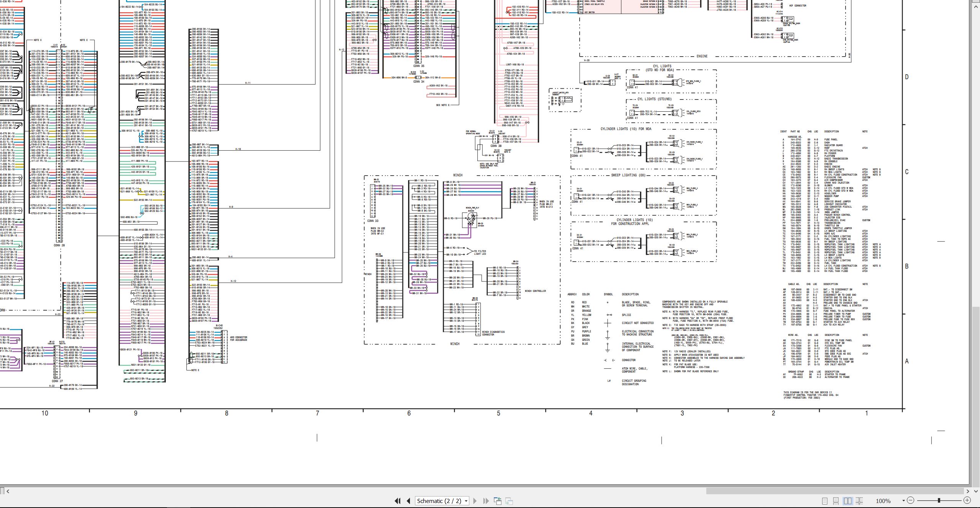Click the ORANGE color legend entry
The height and width of the screenshot is (508, 980).
(x=587, y=311)
